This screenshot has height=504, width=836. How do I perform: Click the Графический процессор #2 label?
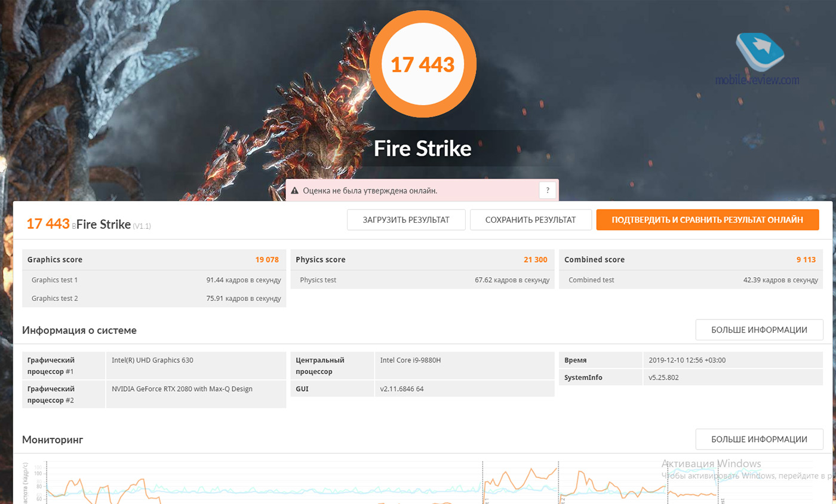point(51,394)
